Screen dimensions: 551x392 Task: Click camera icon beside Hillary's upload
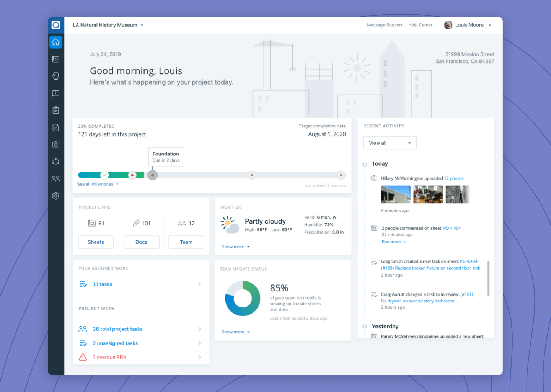(x=374, y=178)
